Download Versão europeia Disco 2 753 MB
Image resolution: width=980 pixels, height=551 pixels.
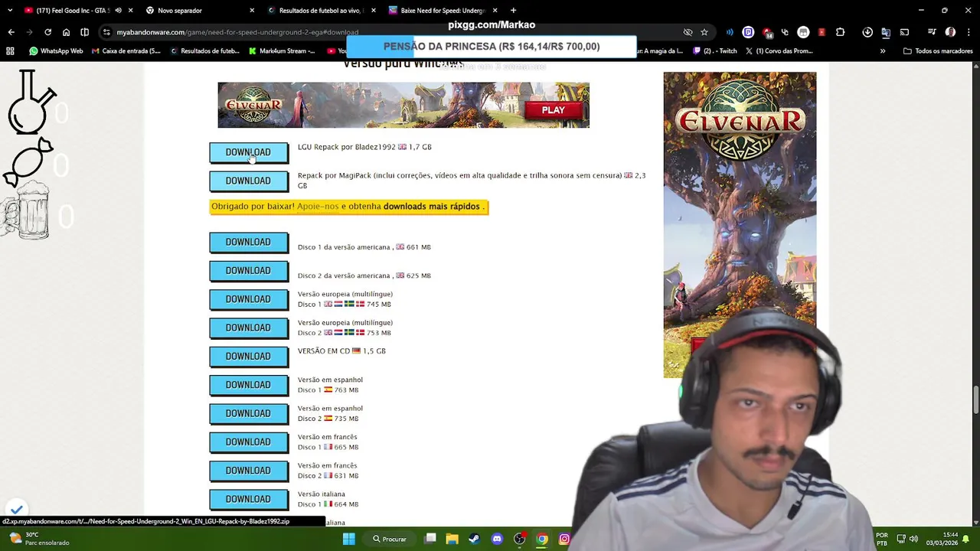point(248,328)
